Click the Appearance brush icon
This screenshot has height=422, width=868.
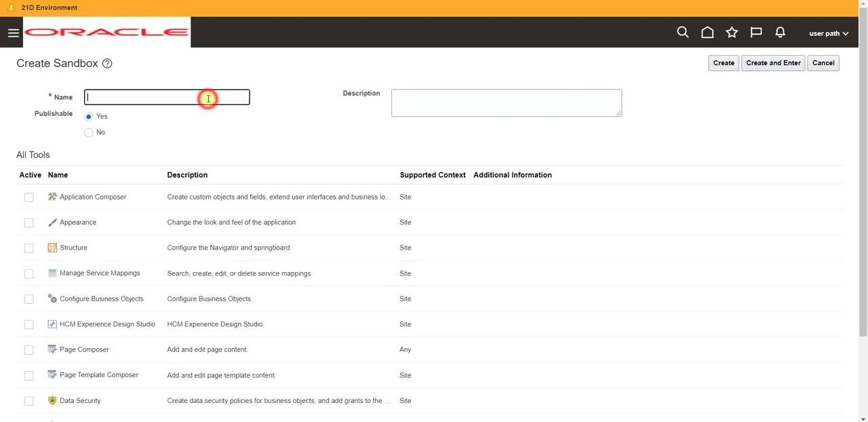52,223
